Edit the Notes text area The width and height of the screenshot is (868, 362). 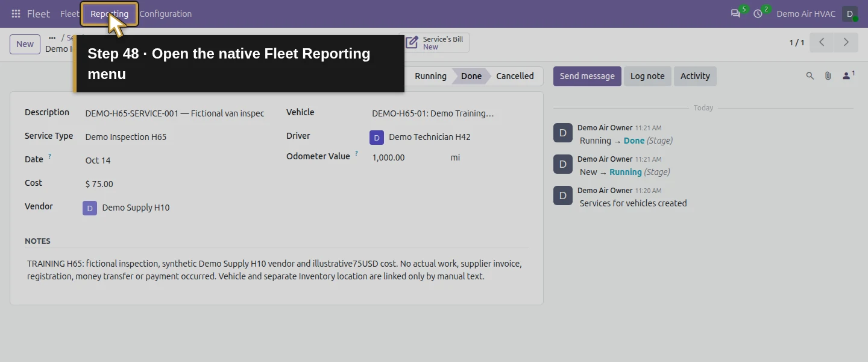pyautogui.click(x=277, y=270)
